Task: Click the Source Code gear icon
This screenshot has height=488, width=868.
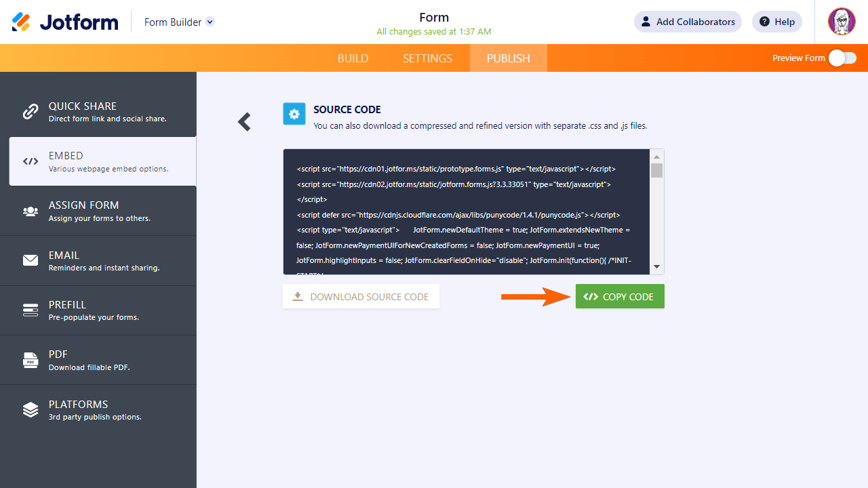Action: pyautogui.click(x=294, y=115)
